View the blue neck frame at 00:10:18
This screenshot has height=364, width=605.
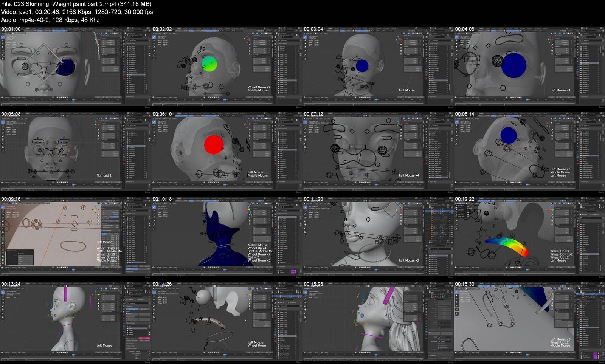(x=226, y=236)
